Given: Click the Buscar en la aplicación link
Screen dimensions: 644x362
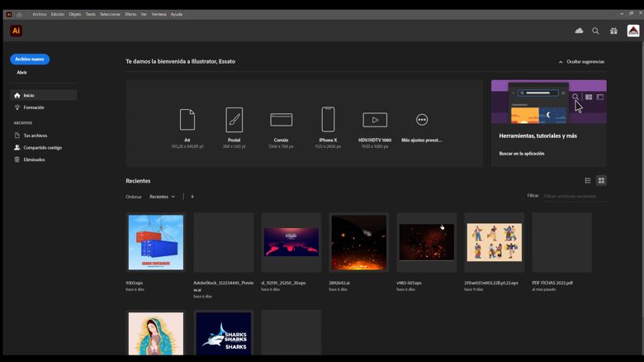Looking at the screenshot, I should coord(522,154).
